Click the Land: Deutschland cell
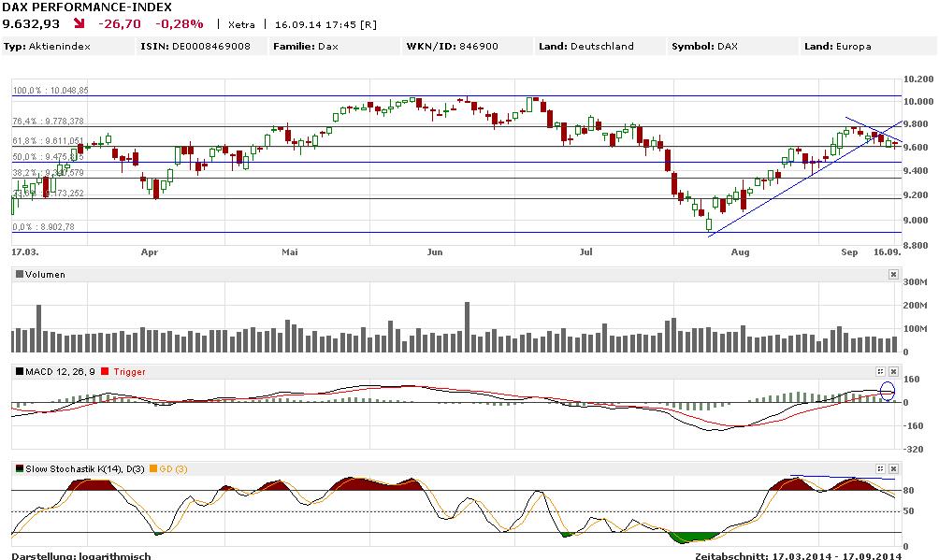 [x=600, y=46]
